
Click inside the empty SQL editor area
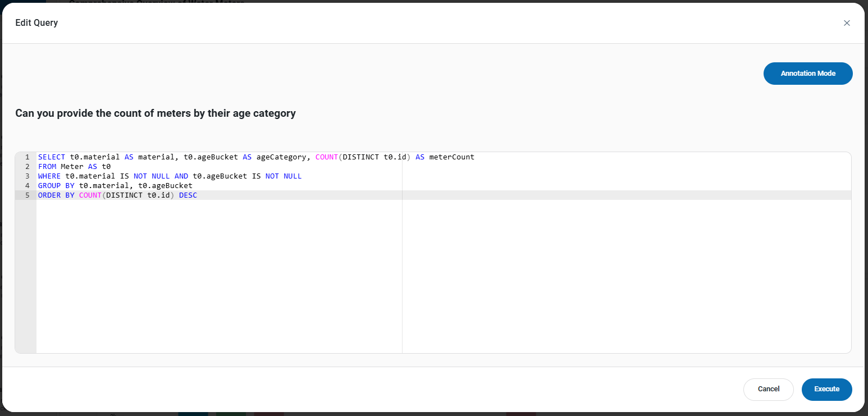point(225,269)
